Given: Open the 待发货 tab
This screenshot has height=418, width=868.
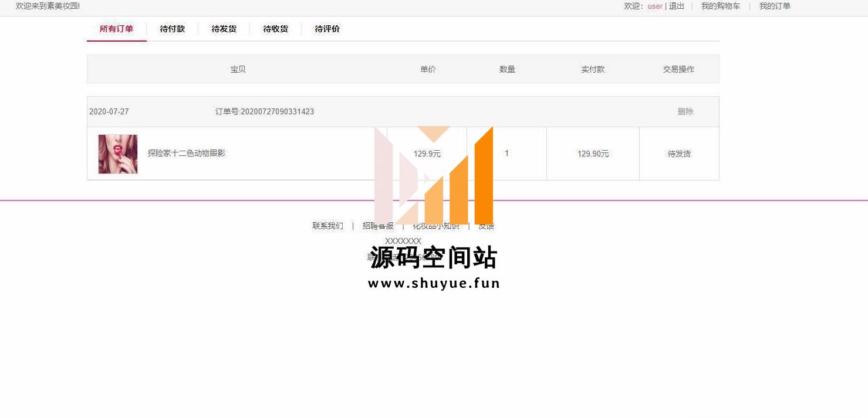Looking at the screenshot, I should coord(224,29).
